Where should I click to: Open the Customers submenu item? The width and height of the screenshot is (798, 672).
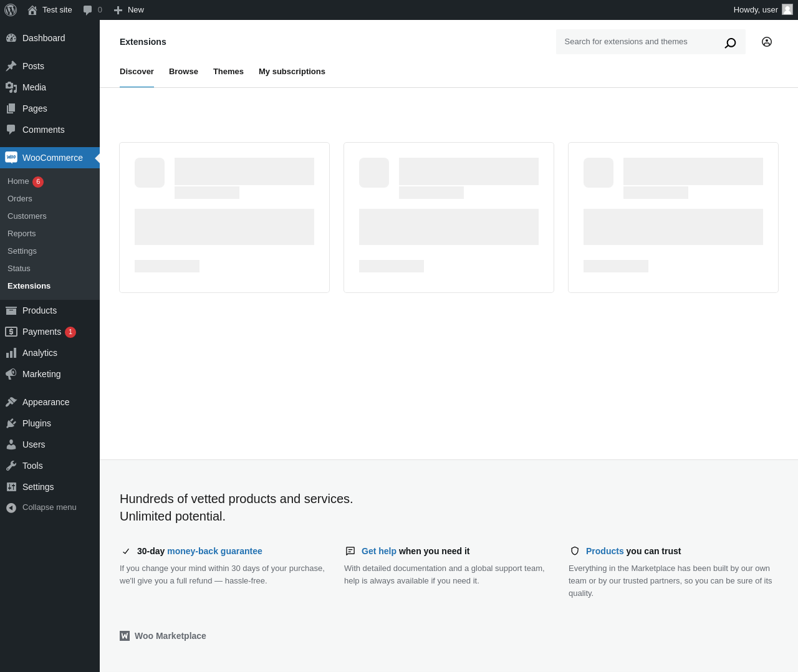[x=27, y=216]
